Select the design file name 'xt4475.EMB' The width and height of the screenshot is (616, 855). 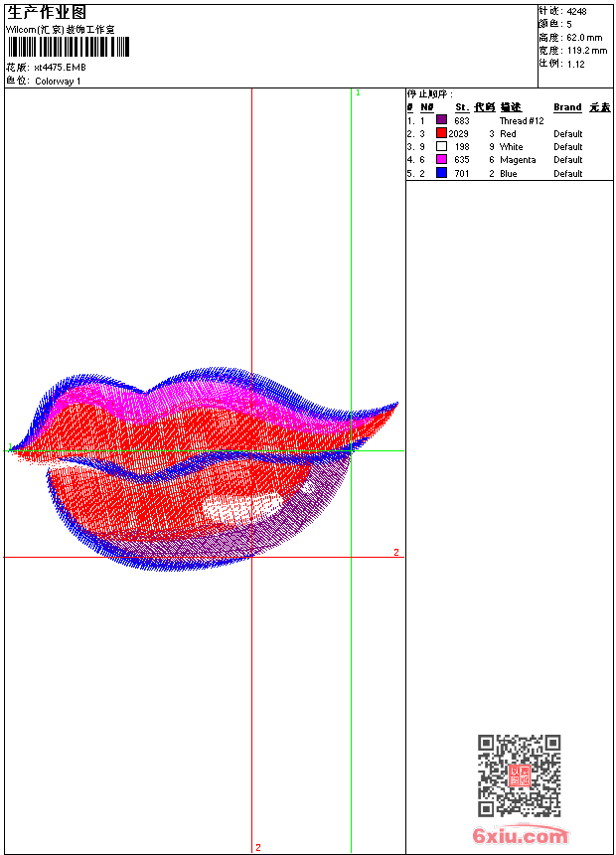point(60,68)
